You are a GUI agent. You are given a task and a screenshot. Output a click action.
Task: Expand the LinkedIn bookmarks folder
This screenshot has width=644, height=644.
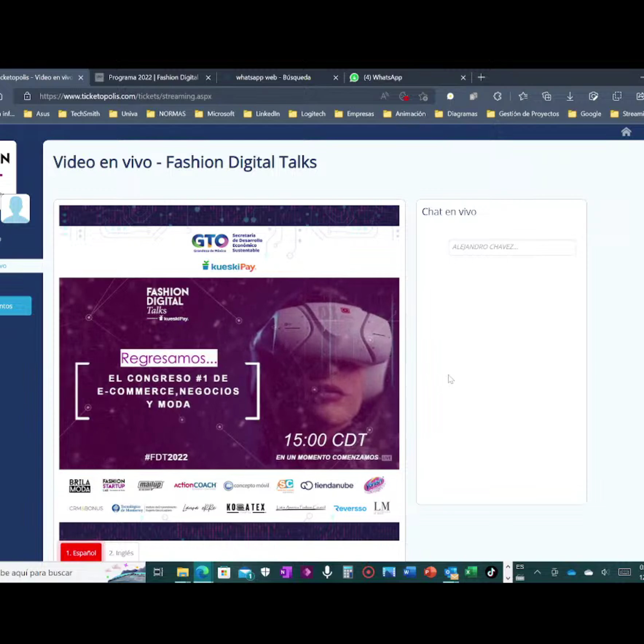pyautogui.click(x=262, y=114)
